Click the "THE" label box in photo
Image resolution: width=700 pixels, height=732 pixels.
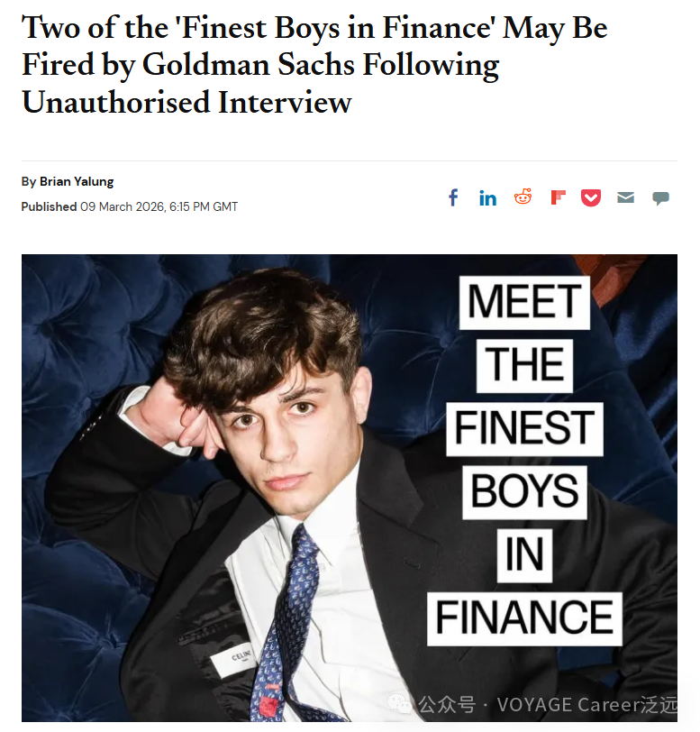click(524, 366)
